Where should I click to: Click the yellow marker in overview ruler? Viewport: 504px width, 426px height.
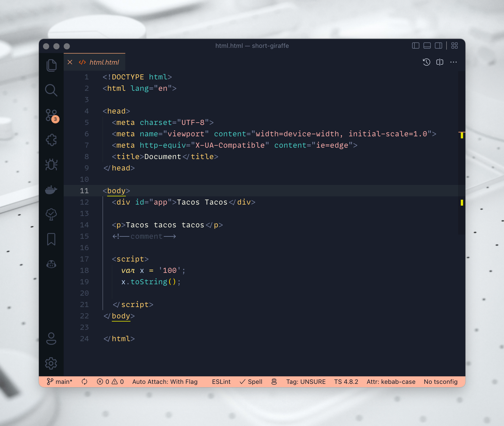(462, 203)
